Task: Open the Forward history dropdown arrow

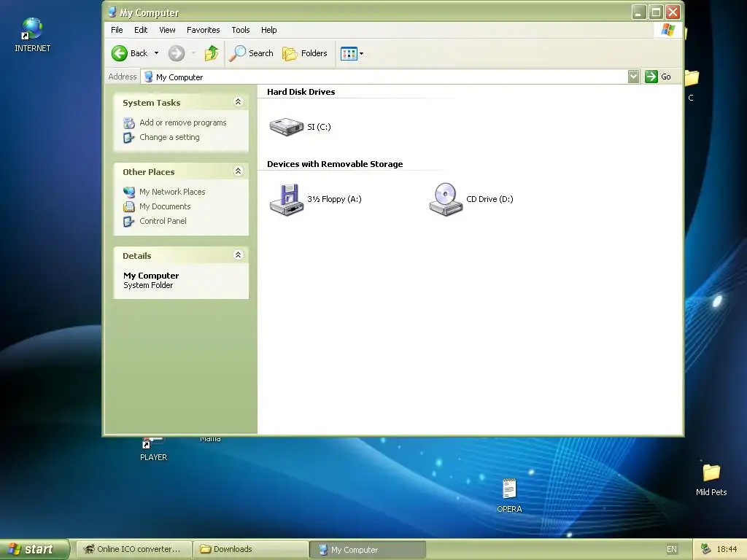Action: click(x=193, y=53)
